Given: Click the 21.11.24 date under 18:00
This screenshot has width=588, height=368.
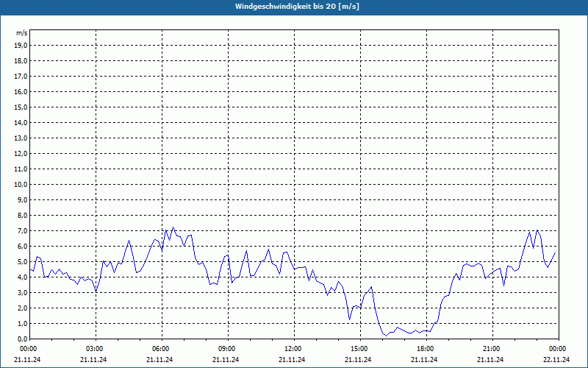Looking at the screenshot, I should pos(424,359).
